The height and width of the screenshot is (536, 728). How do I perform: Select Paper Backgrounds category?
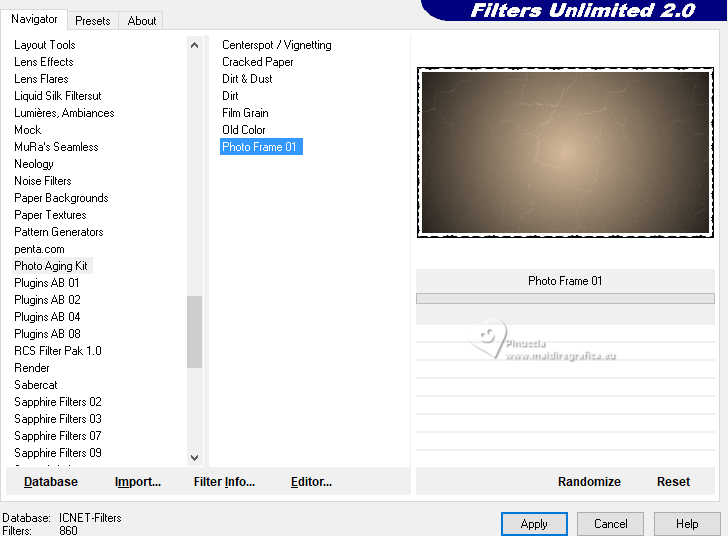click(61, 198)
